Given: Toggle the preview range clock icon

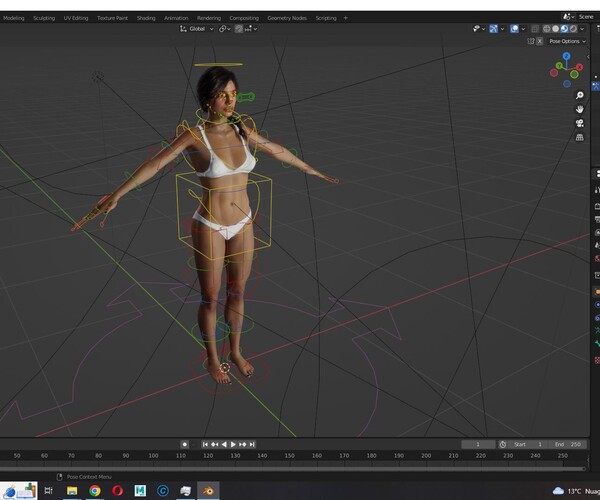Looking at the screenshot, I should coord(503,444).
